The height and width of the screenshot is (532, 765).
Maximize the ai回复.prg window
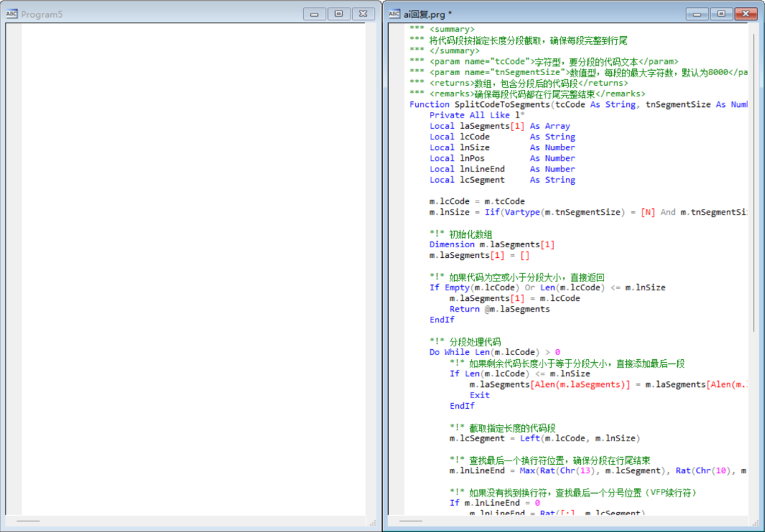click(721, 13)
